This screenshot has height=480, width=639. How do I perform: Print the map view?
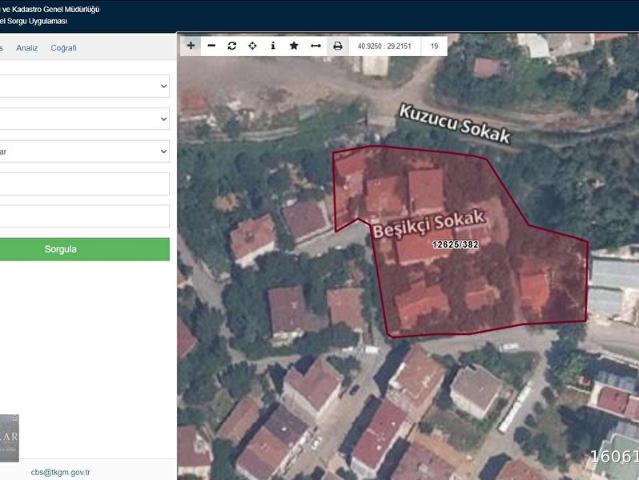[x=337, y=46]
